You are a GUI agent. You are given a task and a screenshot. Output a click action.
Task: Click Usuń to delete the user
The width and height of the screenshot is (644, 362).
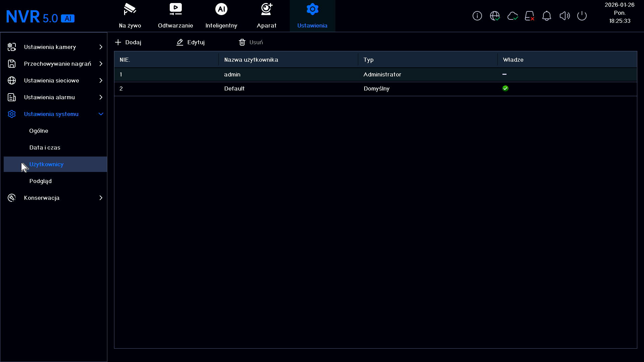(251, 42)
